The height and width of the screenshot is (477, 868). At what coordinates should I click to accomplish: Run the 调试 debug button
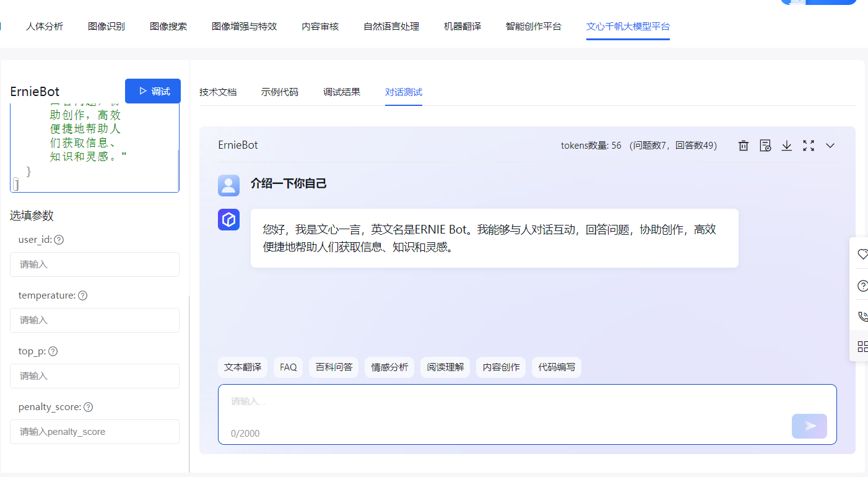(x=153, y=91)
